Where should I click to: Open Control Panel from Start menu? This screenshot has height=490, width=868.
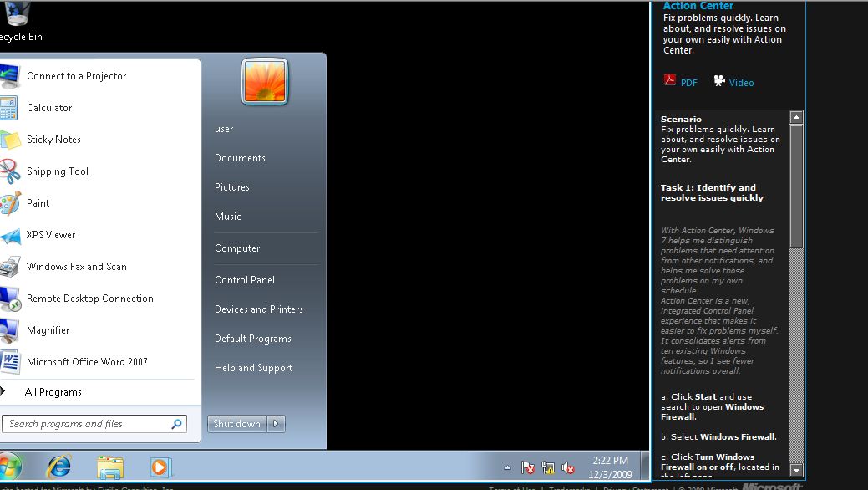(x=244, y=280)
